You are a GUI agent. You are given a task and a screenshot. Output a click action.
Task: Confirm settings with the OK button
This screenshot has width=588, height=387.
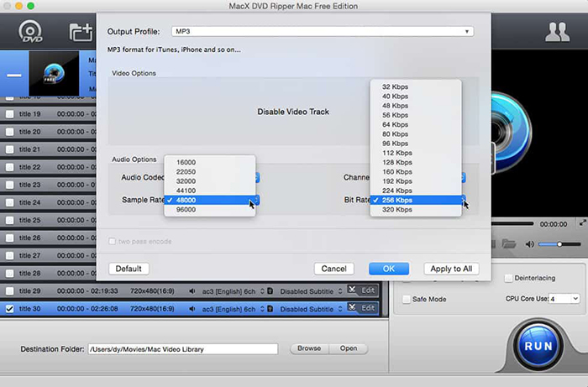pyautogui.click(x=388, y=269)
